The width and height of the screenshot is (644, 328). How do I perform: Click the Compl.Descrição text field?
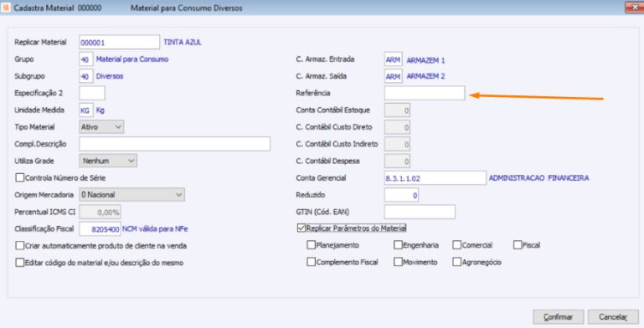[174, 144]
